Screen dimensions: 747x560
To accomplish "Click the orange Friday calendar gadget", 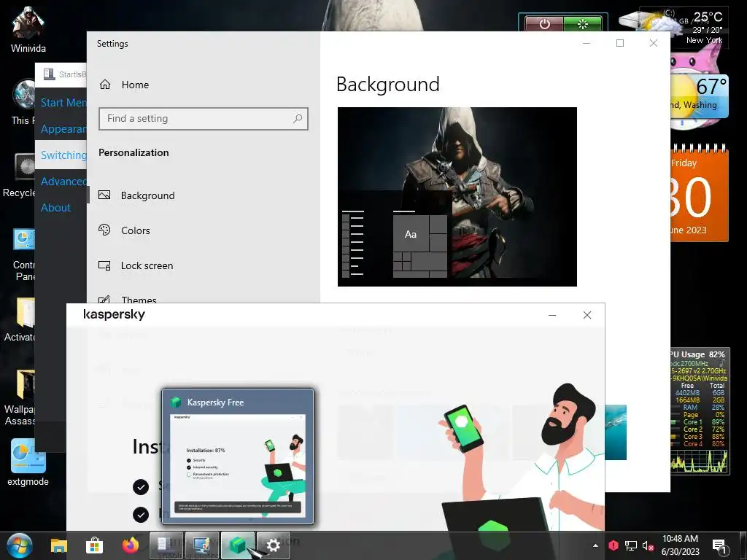I will [x=700, y=194].
